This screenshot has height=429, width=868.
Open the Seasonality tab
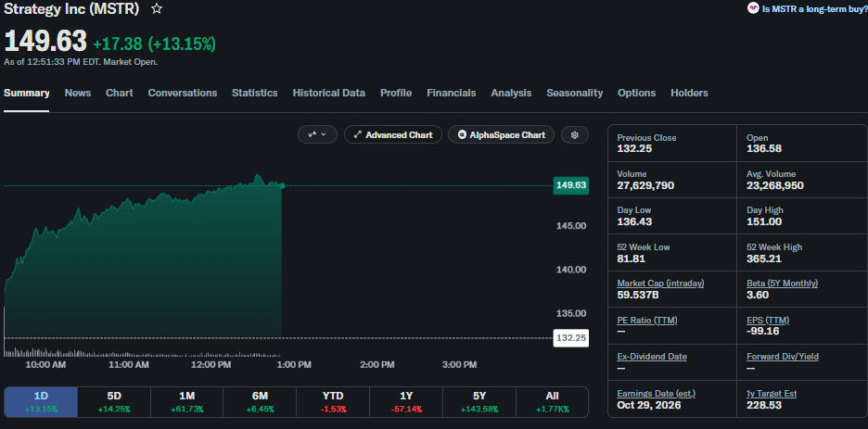coord(575,93)
